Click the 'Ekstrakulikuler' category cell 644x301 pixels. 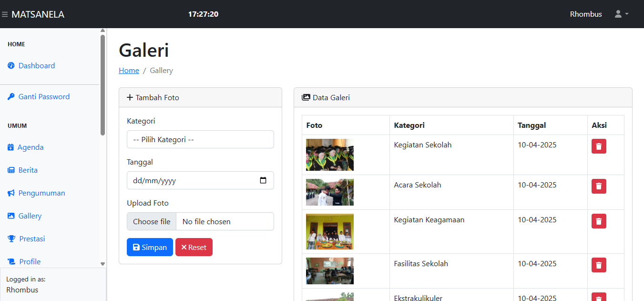451,295
